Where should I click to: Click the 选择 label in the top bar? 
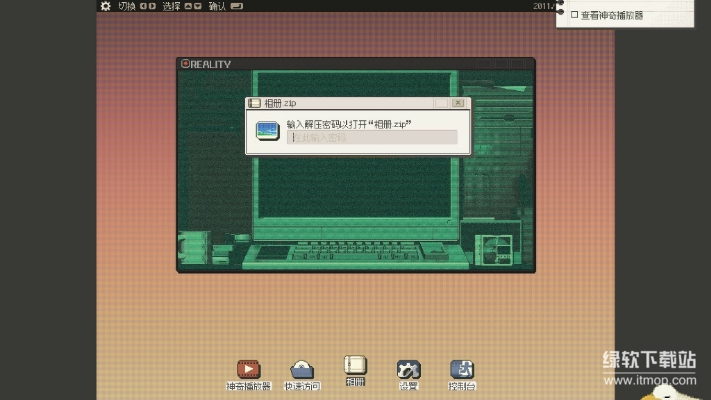(x=171, y=6)
